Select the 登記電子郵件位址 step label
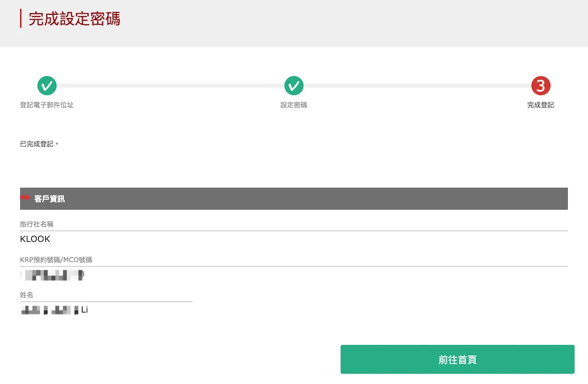This screenshot has width=588, height=384. [x=46, y=105]
